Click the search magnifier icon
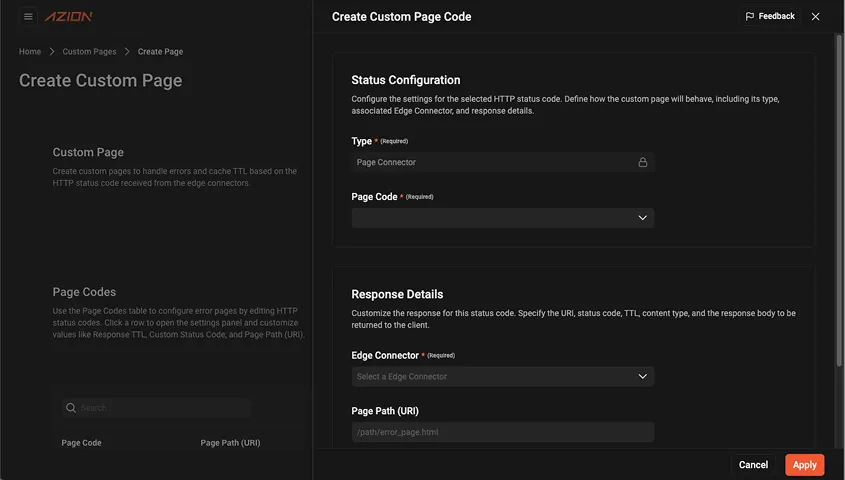Screen dimensions: 845x480 pos(70,408)
